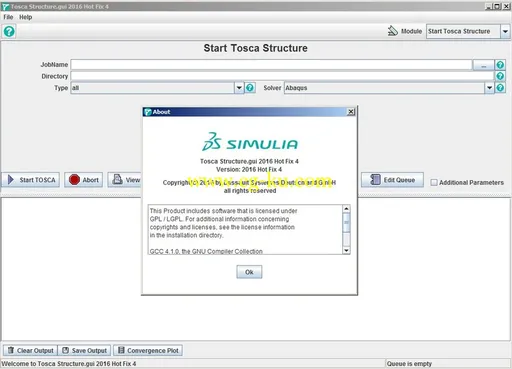This screenshot has height=369, width=512.
Task: Click 'Welcome to Tosca Structure.gui' status text
Action: [69, 364]
